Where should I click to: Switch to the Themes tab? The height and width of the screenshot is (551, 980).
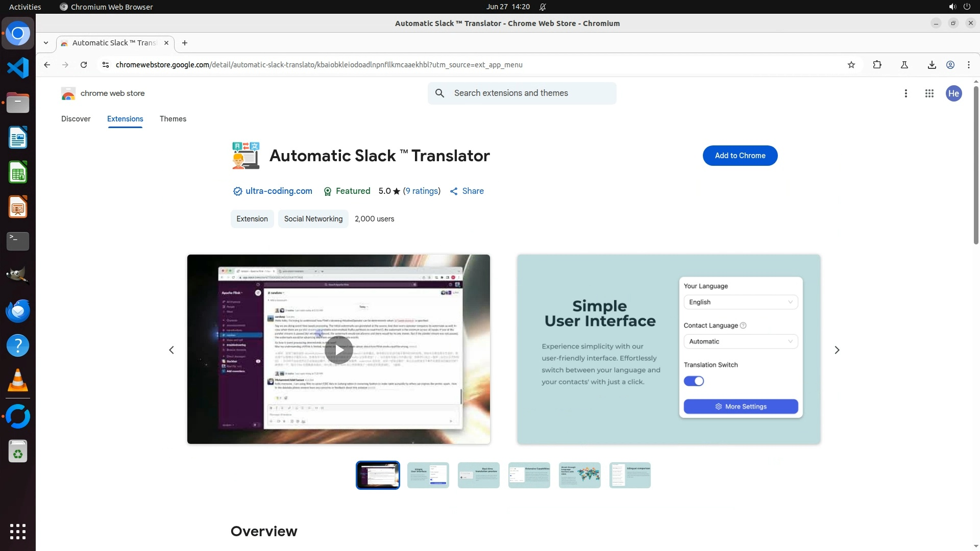[x=173, y=119]
